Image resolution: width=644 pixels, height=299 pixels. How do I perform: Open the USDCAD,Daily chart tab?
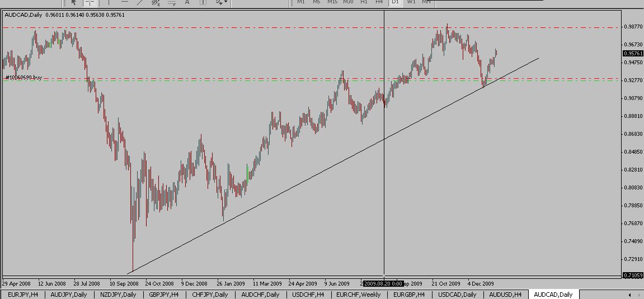tap(457, 295)
